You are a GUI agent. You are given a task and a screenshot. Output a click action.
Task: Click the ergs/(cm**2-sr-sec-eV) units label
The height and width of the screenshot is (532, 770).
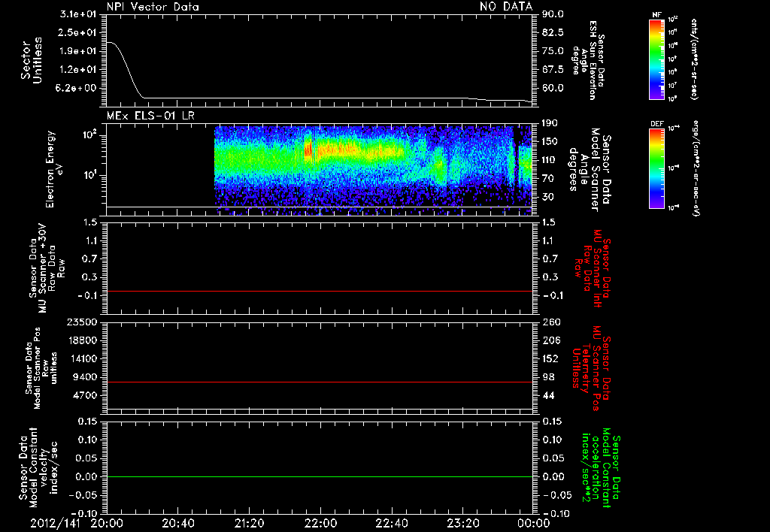coord(696,168)
